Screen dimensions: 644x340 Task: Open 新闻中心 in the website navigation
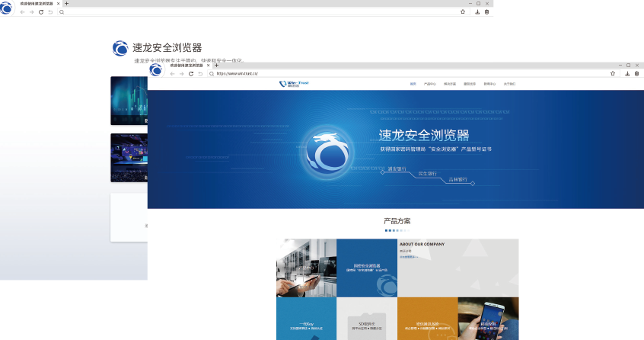[489, 84]
